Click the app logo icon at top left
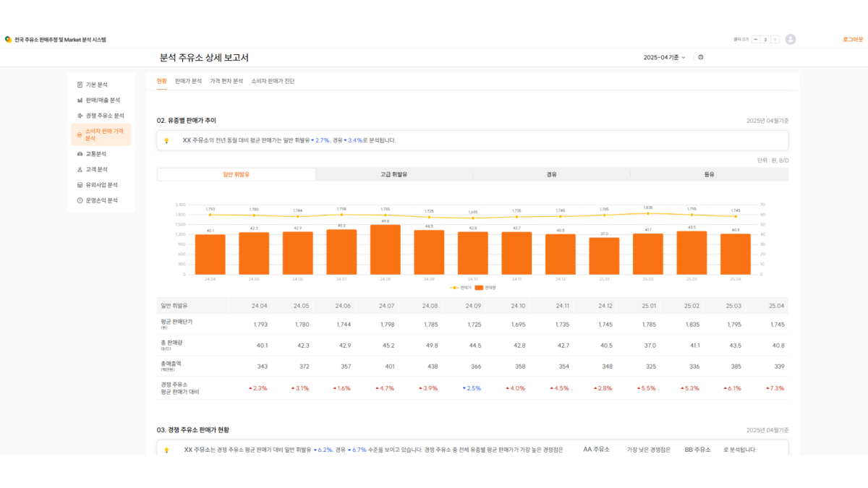This screenshot has height=488, width=868. (x=8, y=40)
